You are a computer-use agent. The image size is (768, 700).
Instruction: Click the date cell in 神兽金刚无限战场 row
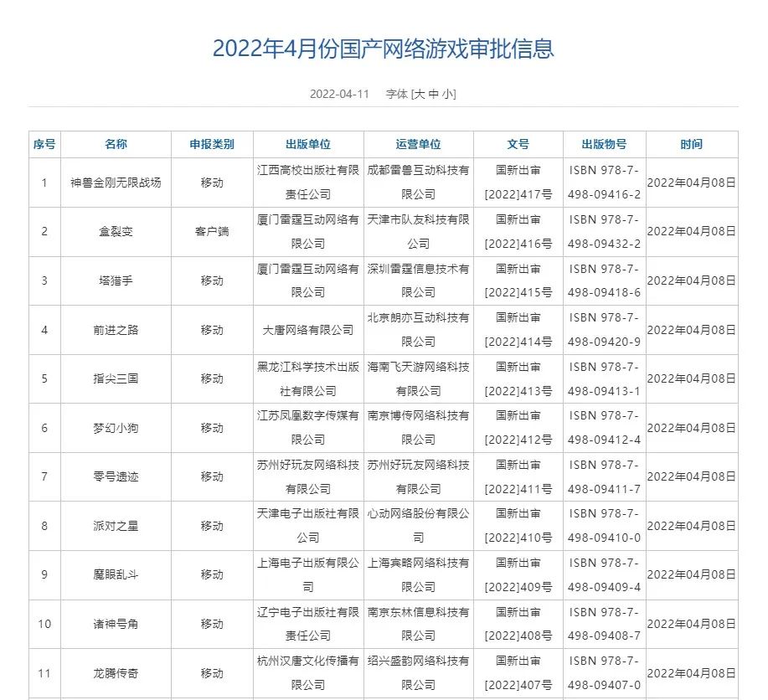coord(692,183)
